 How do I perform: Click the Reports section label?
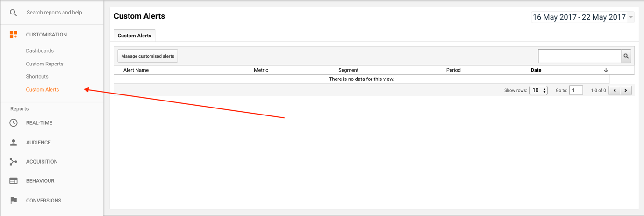click(19, 109)
